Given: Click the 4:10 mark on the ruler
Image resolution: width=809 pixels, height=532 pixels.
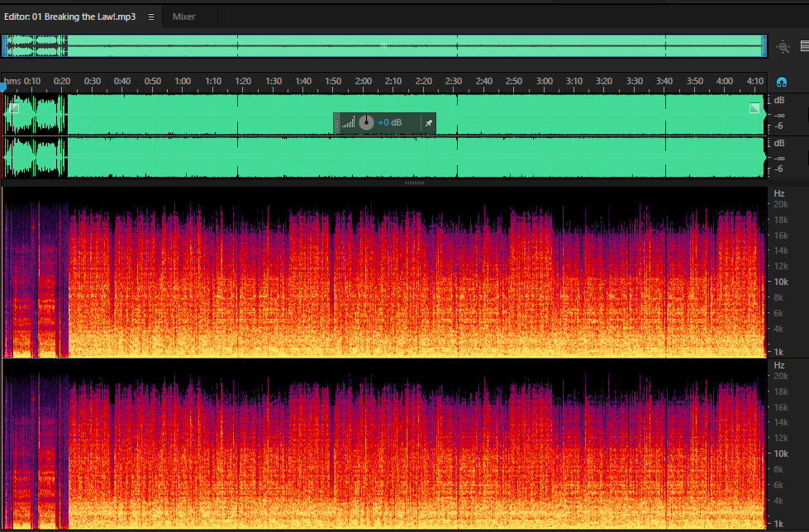Looking at the screenshot, I should [755, 81].
